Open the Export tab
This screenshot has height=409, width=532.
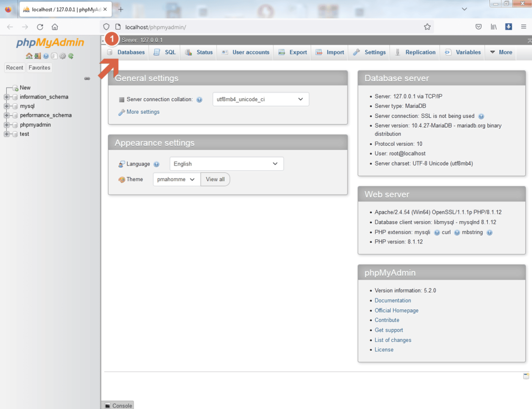tap(292, 52)
